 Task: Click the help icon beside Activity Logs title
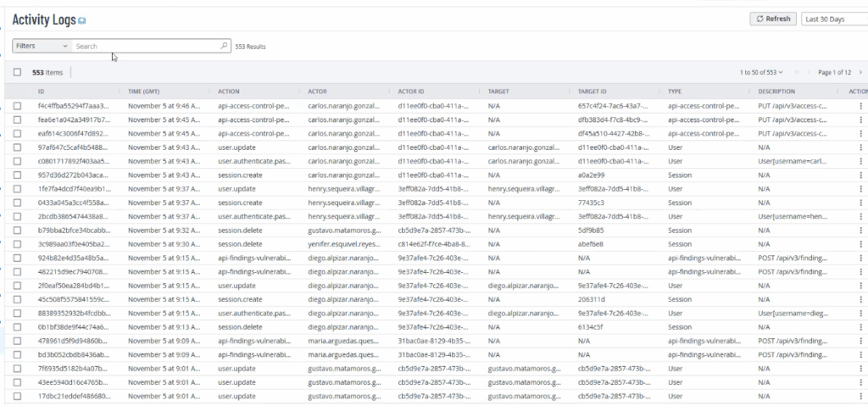[x=82, y=20]
